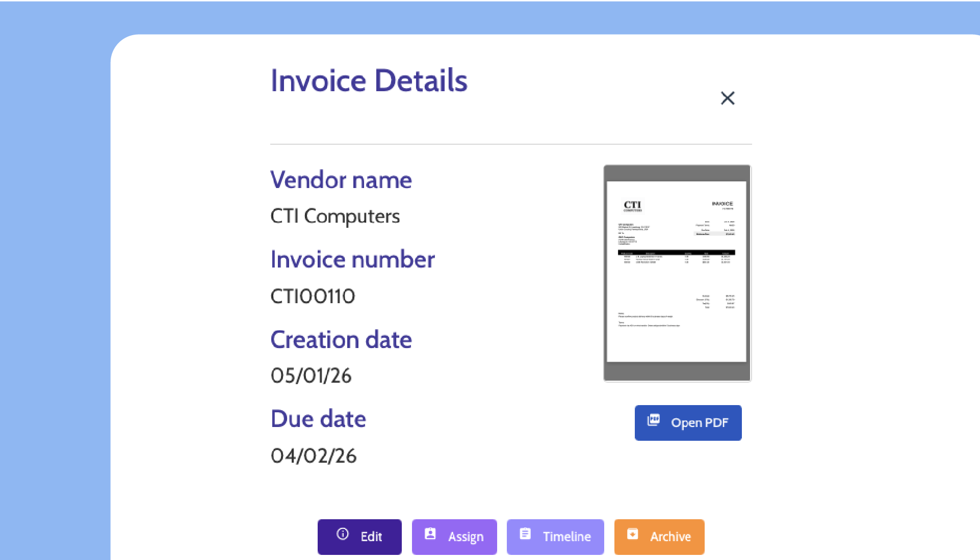Open the Timeline view via its label

(566, 537)
